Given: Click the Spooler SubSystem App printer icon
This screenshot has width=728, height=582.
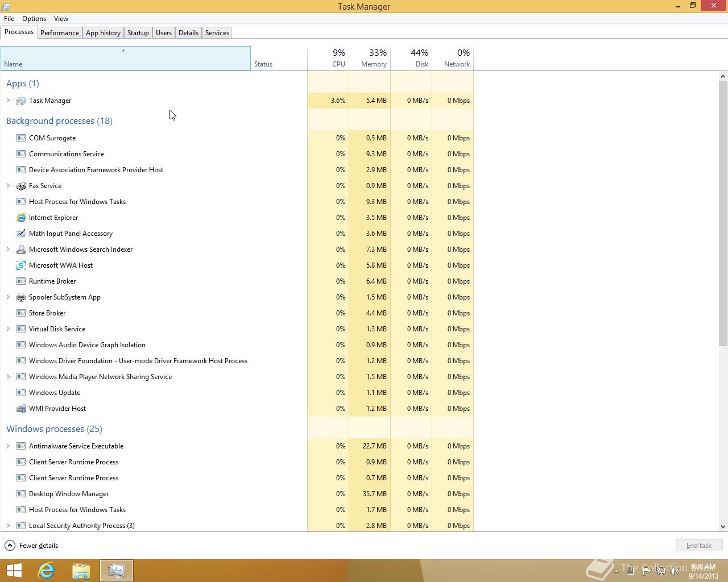Looking at the screenshot, I should (21, 297).
